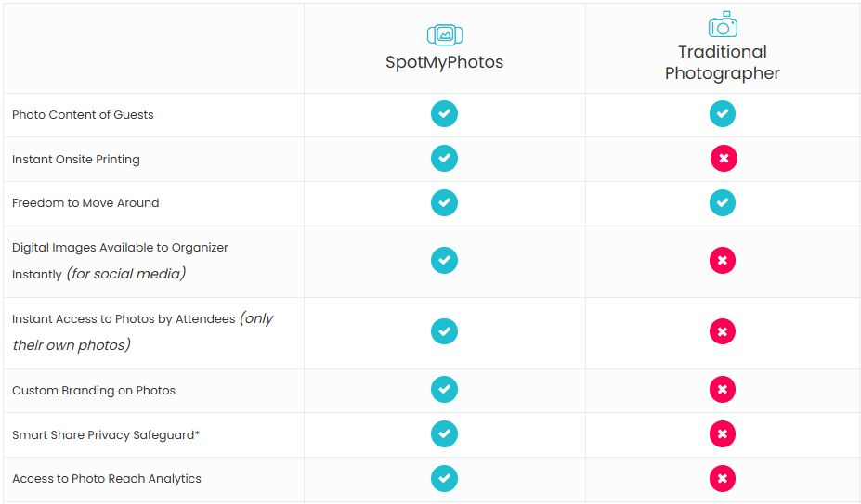
Task: Click the Instant Onsite Printing row label
Action: [x=76, y=160]
